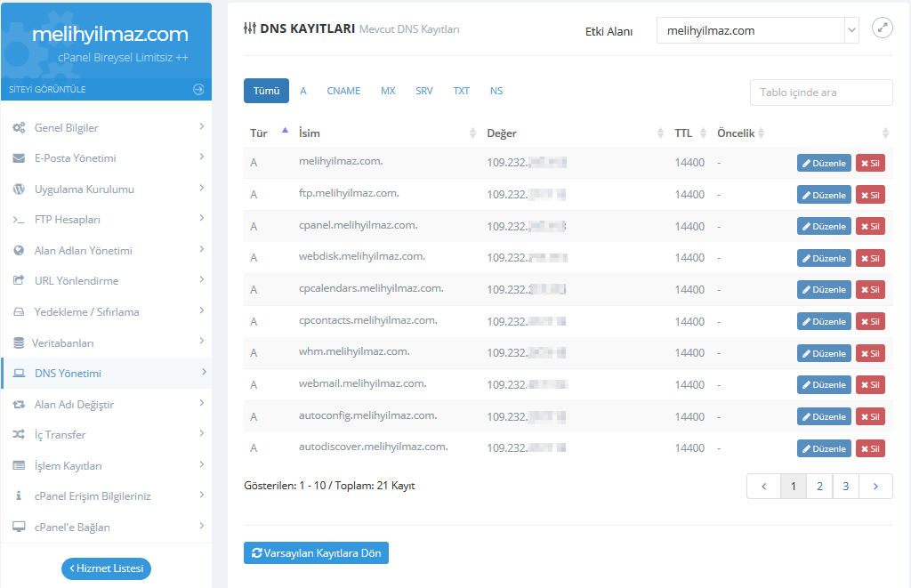Expand the Genel Bilgiler sidebar section
This screenshot has width=911, height=588.
point(202,127)
